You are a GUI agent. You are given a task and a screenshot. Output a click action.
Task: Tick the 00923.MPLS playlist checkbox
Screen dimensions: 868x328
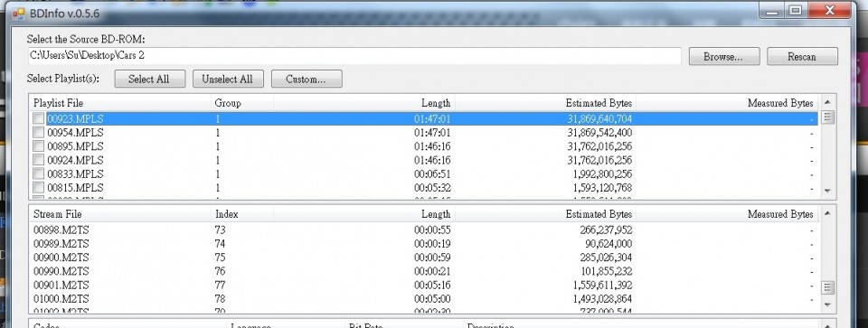pyautogui.click(x=39, y=119)
